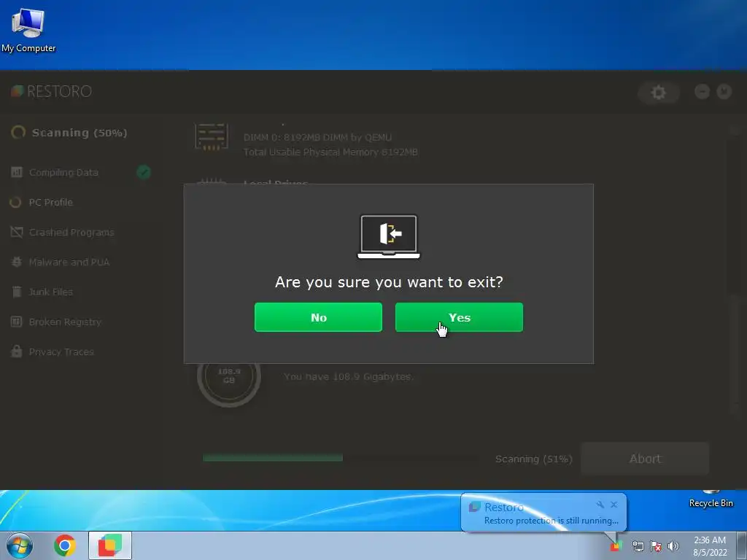Click the Crashed Programs icon
Screen dimensions: 747x560
click(17, 232)
